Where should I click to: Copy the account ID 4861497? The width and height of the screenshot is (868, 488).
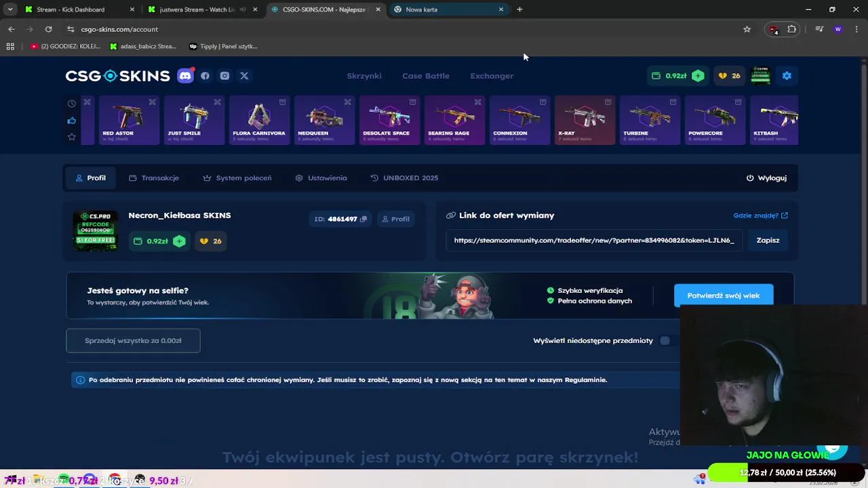363,219
